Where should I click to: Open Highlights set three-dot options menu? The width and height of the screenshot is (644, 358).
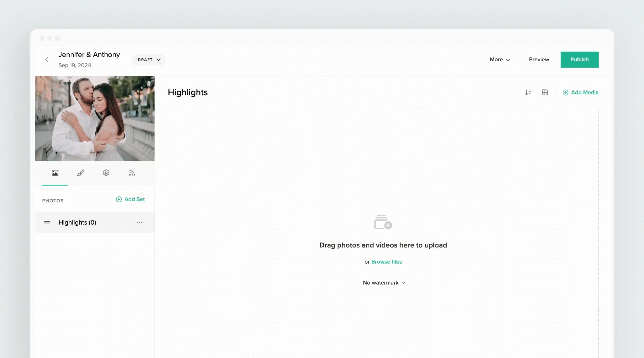pyautogui.click(x=140, y=222)
